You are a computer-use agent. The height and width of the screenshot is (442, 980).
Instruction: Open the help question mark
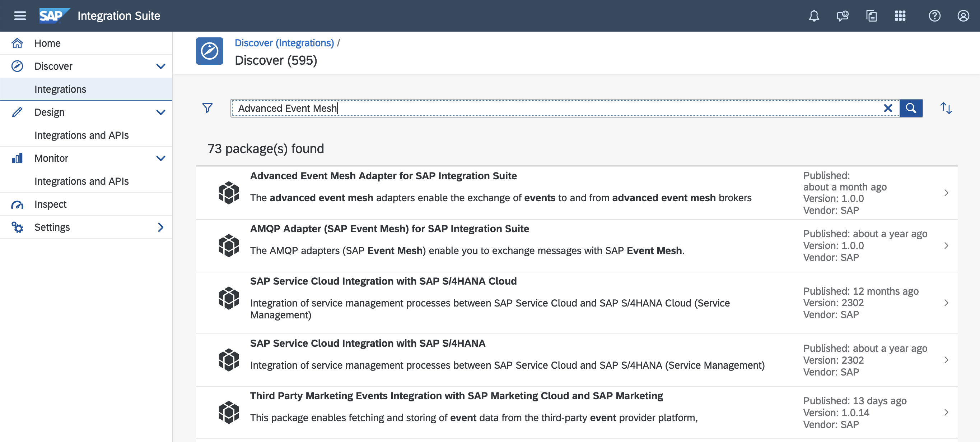click(934, 15)
